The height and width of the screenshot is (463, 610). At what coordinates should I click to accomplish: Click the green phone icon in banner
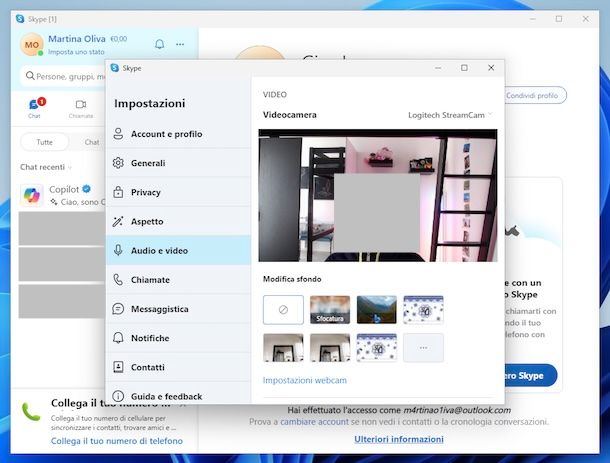[32, 412]
